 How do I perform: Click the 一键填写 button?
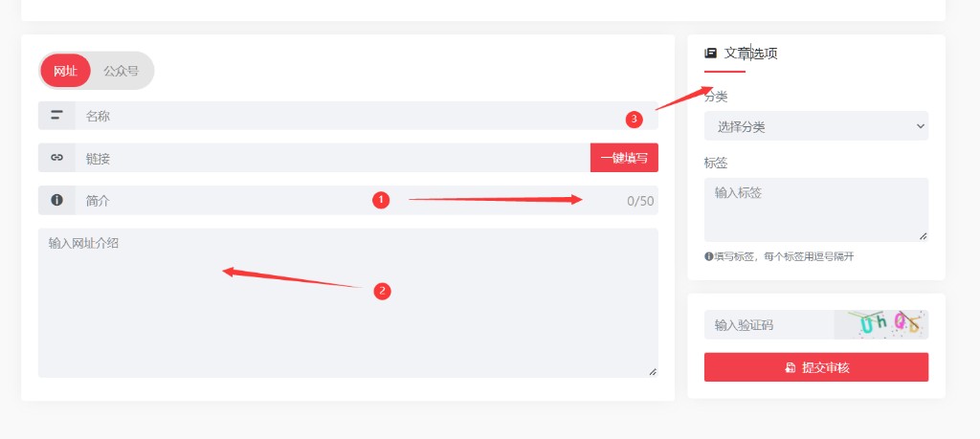pos(624,158)
